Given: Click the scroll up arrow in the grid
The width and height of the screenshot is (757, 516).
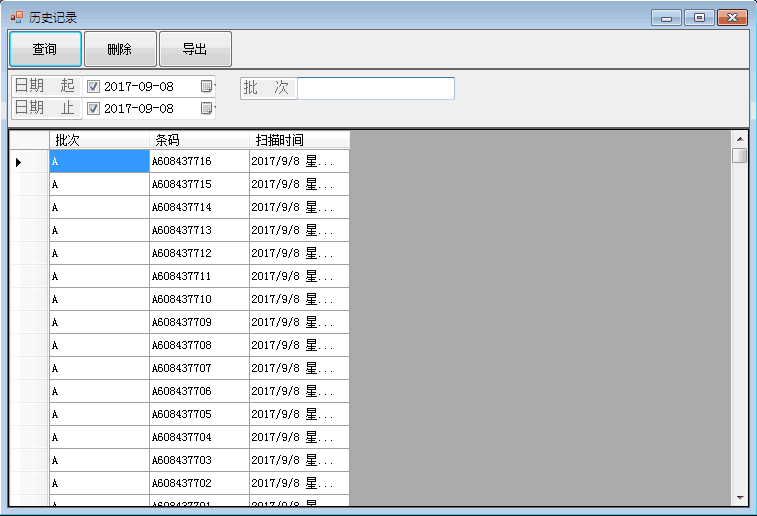Looking at the screenshot, I should tap(740, 139).
